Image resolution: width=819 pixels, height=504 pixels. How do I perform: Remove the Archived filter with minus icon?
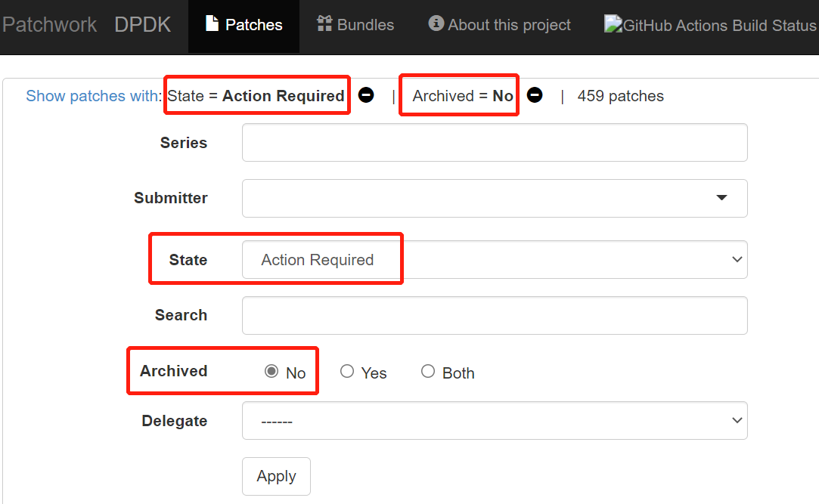pos(535,95)
